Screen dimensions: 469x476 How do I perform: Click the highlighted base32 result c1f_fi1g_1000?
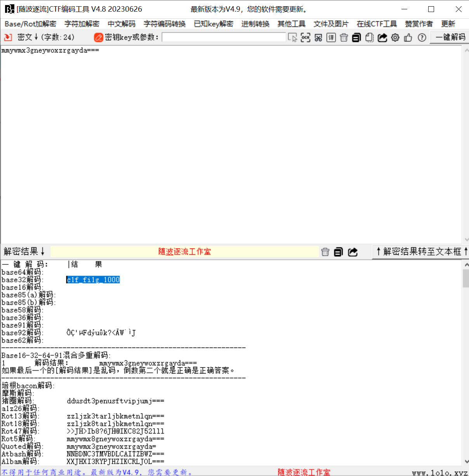[x=93, y=280]
